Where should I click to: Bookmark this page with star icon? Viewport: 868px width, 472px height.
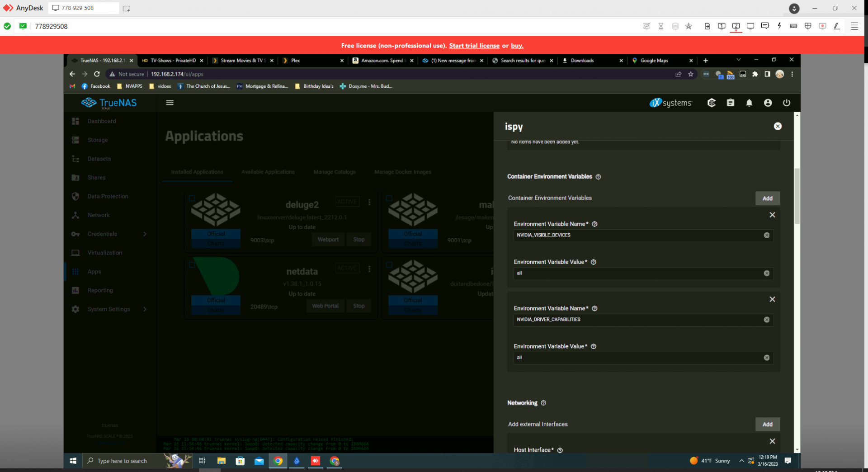click(690, 74)
